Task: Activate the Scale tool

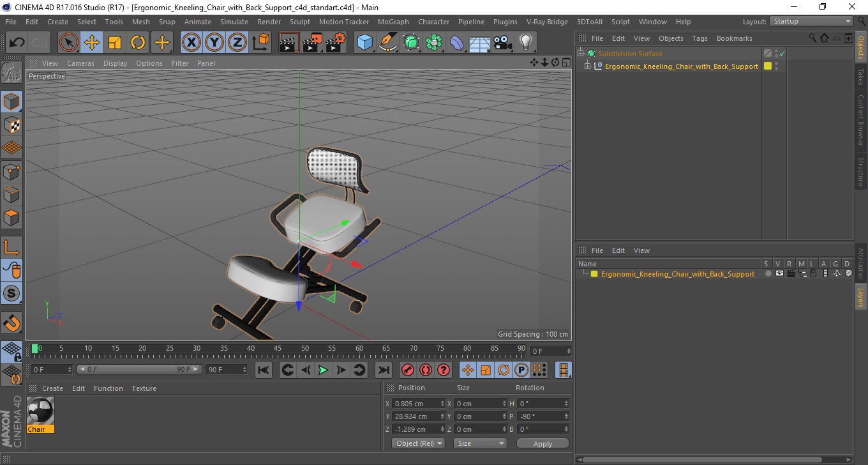Action: point(115,43)
